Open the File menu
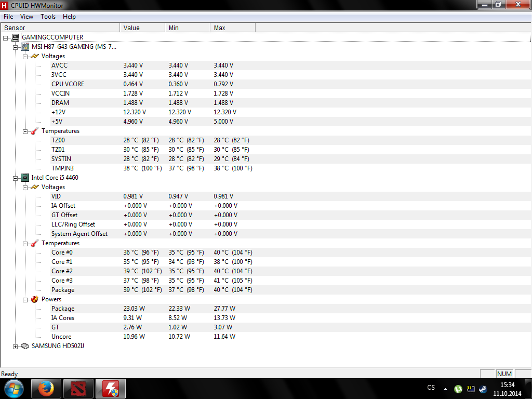This screenshot has width=532, height=399. click(x=8, y=17)
